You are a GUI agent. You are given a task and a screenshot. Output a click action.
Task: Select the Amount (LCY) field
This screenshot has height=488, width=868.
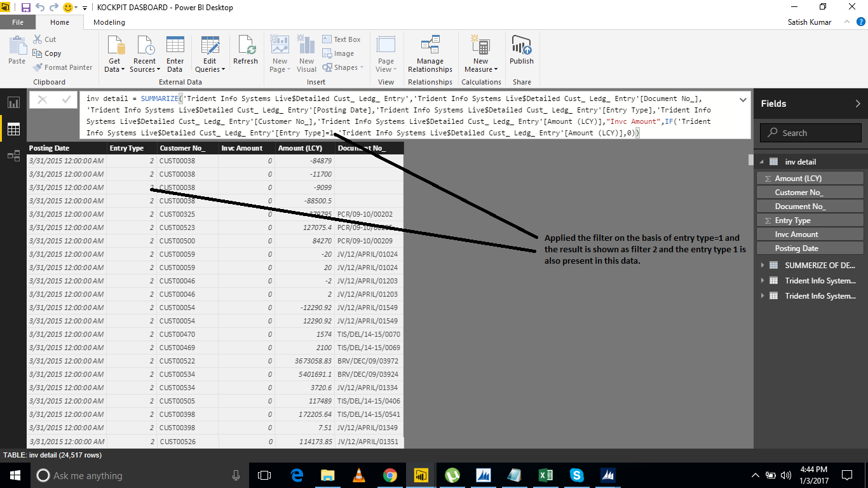tap(810, 179)
